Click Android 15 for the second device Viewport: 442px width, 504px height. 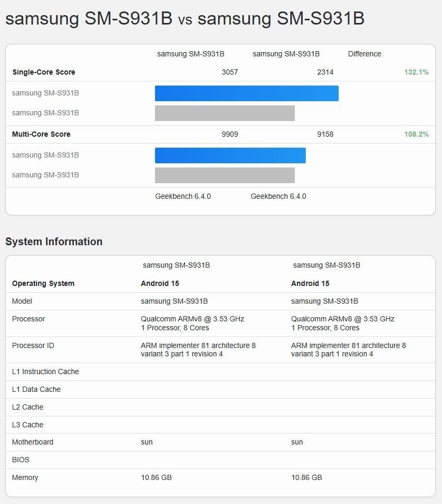310,283
